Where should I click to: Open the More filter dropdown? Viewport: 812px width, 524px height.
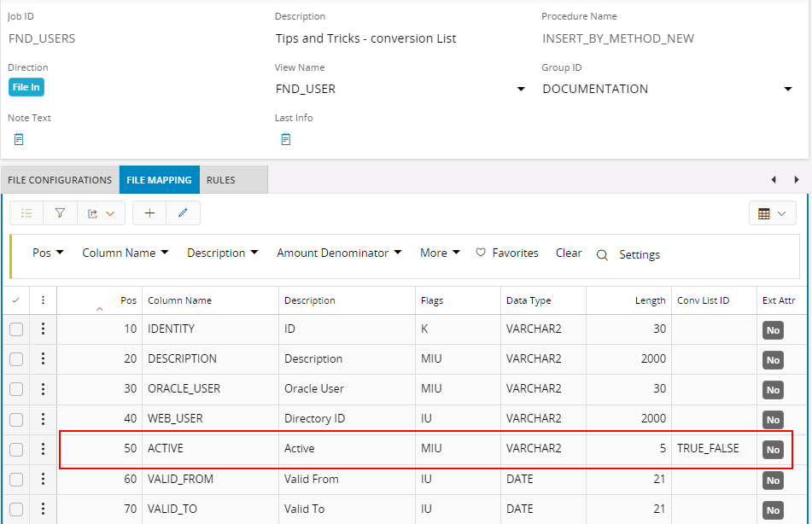438,253
